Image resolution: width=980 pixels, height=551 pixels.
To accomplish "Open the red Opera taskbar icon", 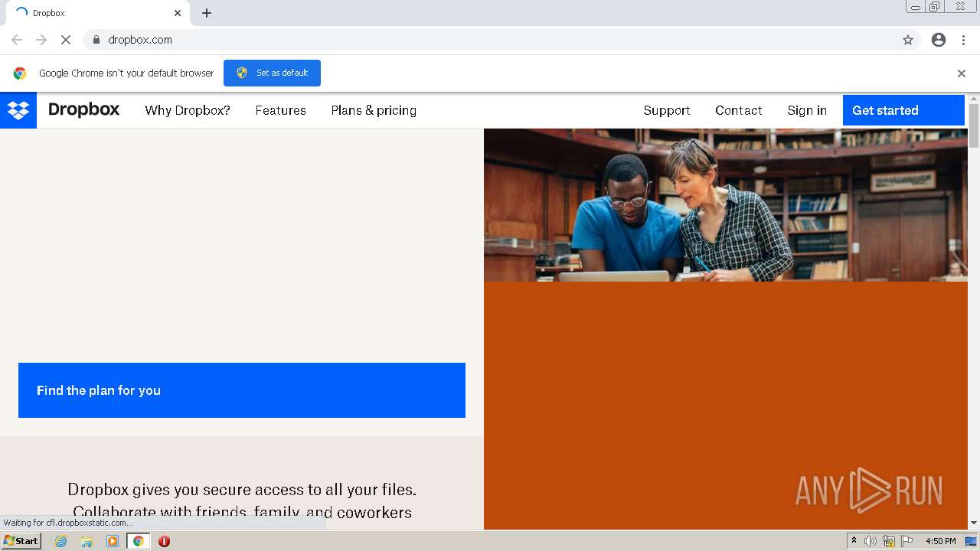I will point(164,541).
